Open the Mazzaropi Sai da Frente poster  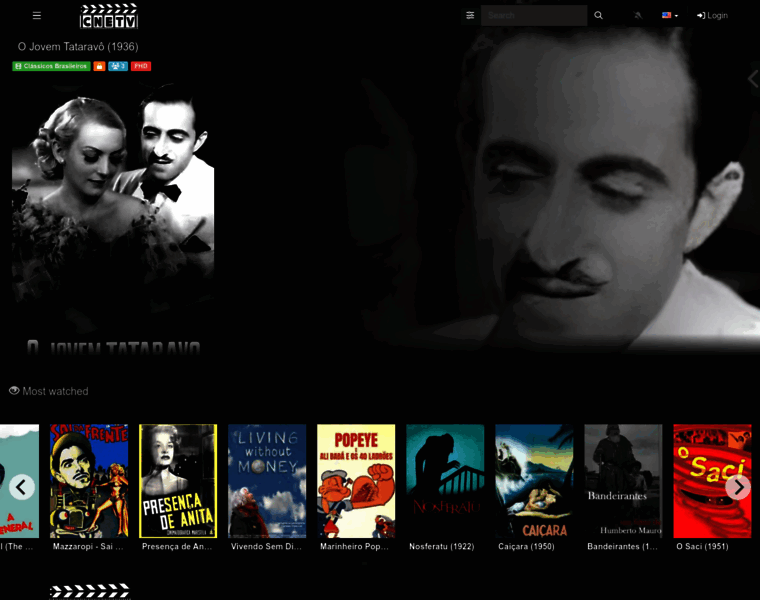89,481
